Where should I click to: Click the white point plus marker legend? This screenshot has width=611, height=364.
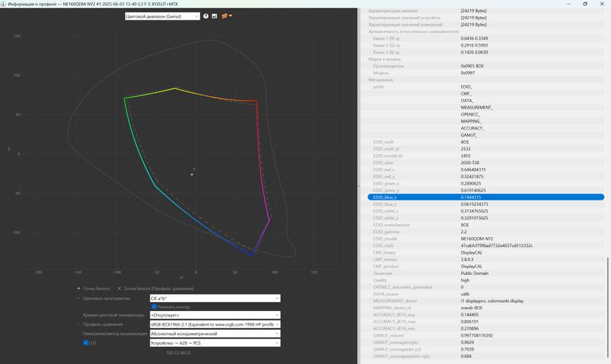point(79,288)
